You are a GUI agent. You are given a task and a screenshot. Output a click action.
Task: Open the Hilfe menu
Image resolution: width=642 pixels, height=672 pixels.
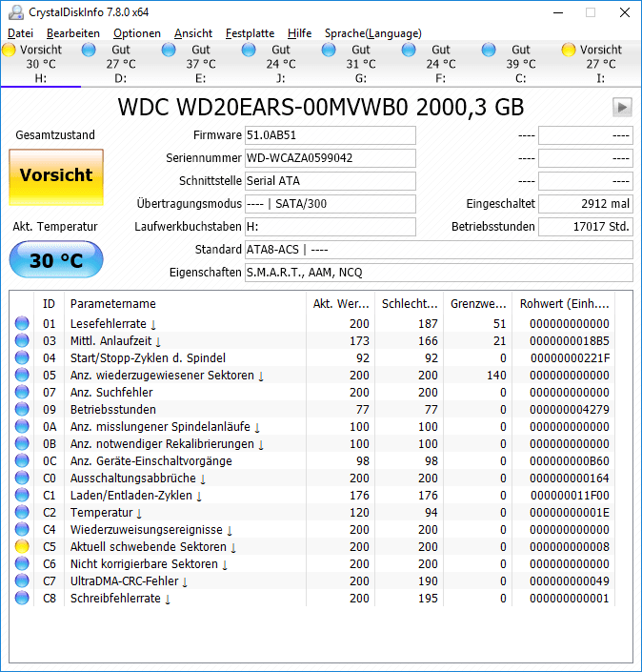click(x=299, y=33)
